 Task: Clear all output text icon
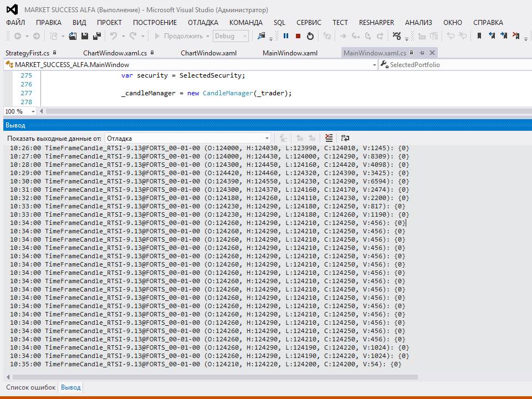(329, 138)
